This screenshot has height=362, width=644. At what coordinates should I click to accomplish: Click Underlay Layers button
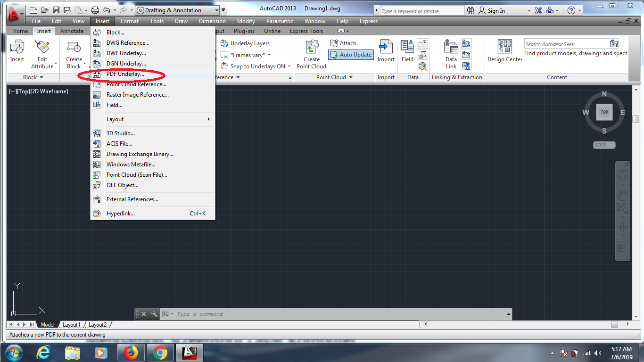(245, 43)
